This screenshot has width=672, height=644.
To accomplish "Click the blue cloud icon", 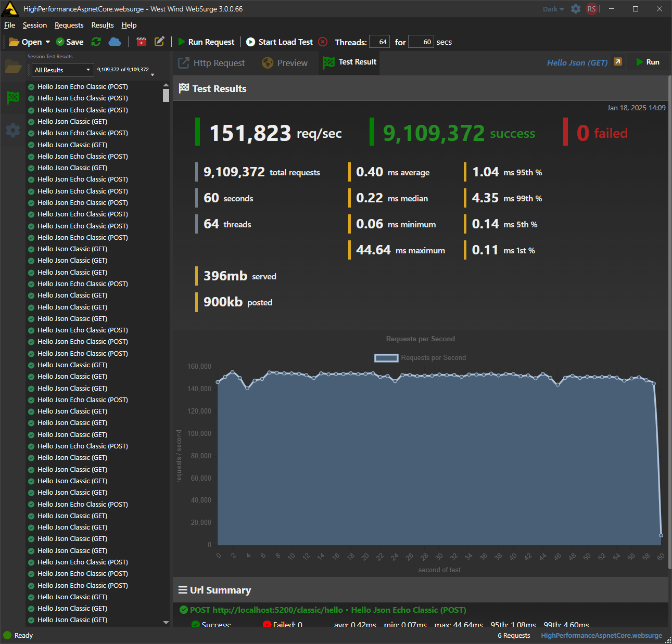I will 115,42.
